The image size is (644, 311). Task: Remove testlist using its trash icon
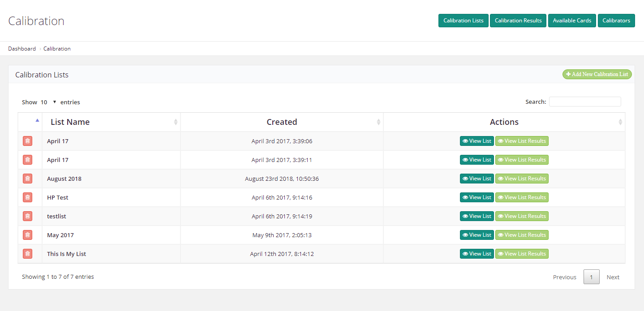click(x=27, y=216)
